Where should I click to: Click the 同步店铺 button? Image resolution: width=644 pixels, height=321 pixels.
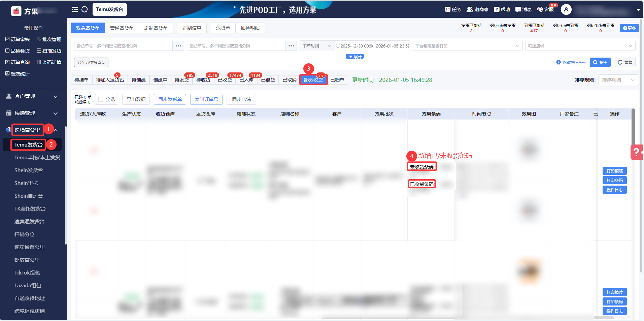(241, 99)
